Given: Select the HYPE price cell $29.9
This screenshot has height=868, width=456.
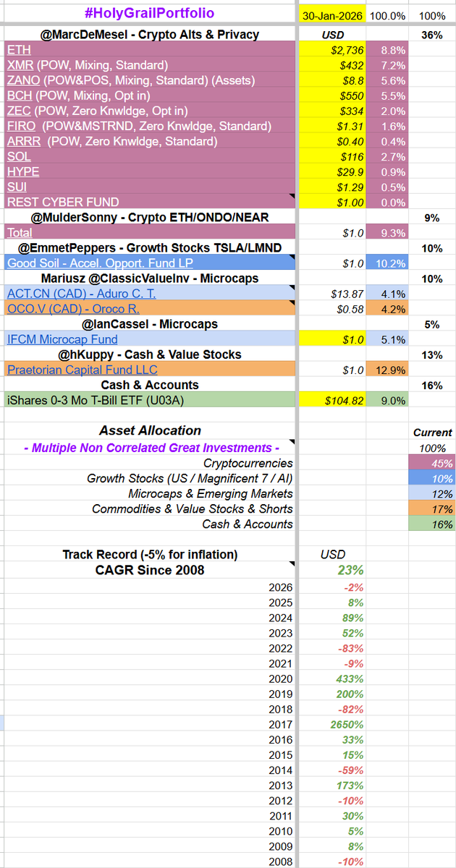Looking at the screenshot, I should (333, 171).
